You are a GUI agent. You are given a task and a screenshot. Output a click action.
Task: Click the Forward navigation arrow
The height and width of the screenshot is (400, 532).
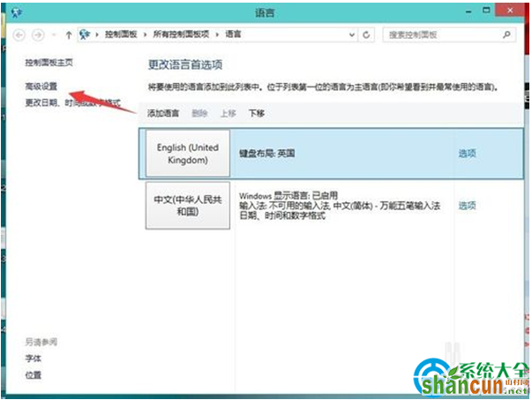[x=38, y=35]
